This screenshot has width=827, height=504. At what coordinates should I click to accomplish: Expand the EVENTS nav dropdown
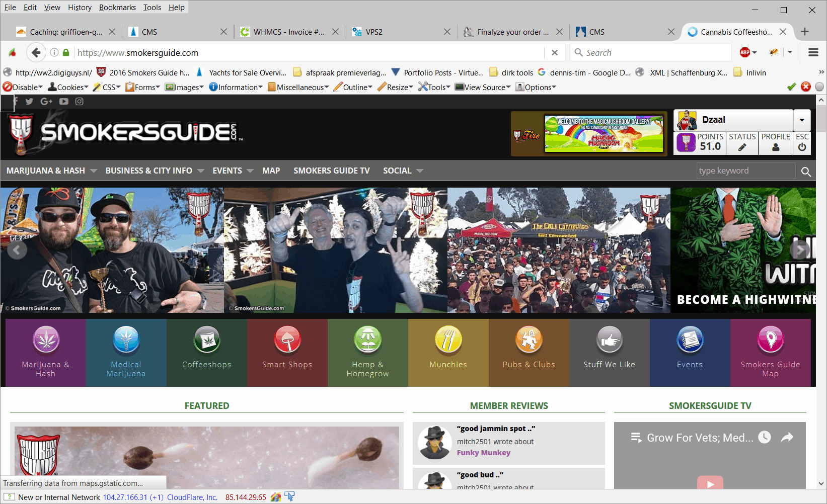(x=250, y=171)
